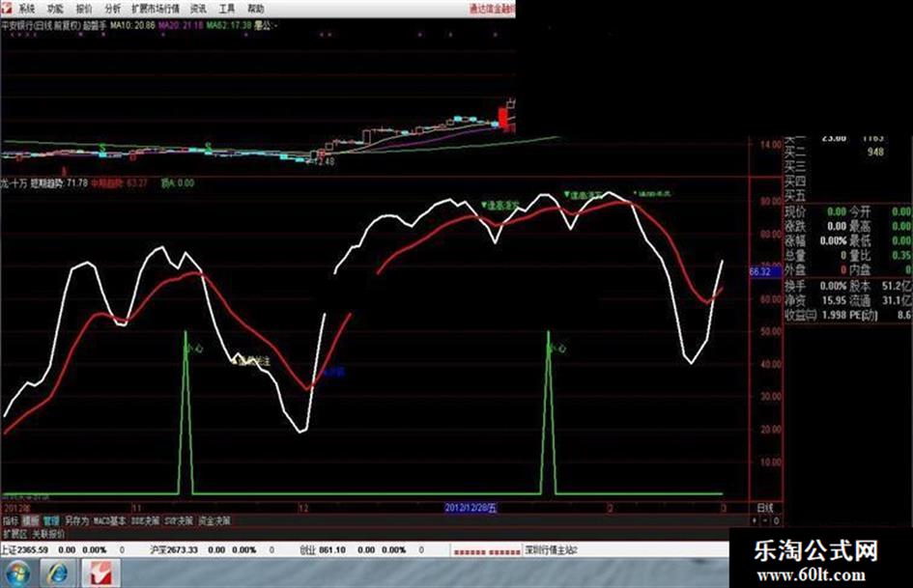Click the 短期趋势 71.78 indicator label
913x588 pixels.
point(59,183)
